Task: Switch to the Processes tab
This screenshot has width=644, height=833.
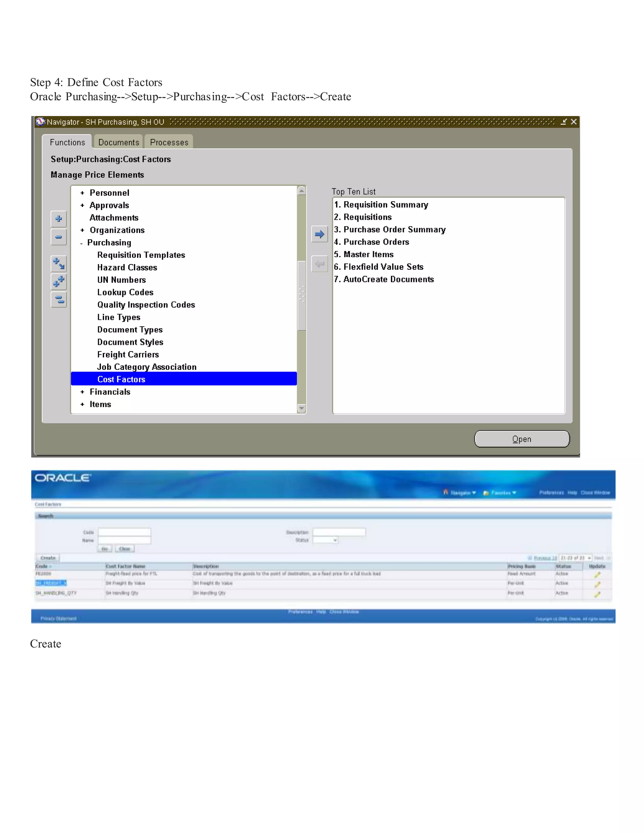Action: [169, 142]
